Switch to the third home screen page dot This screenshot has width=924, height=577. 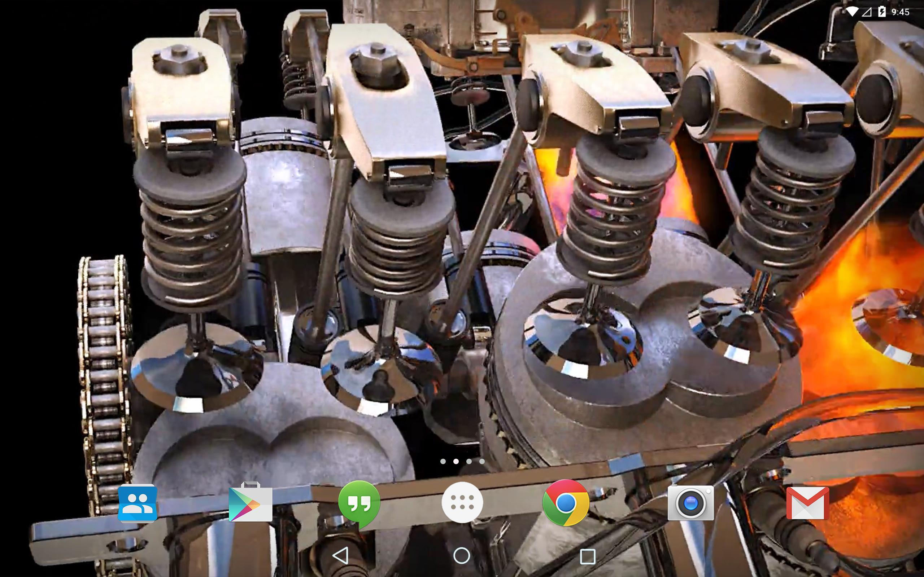click(x=469, y=461)
